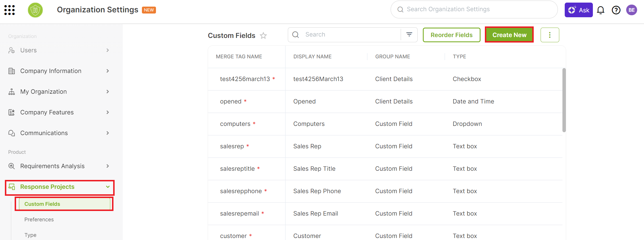Screen dimensions: 644x240
Task: Click the Computers display name cell
Action: 309,124
